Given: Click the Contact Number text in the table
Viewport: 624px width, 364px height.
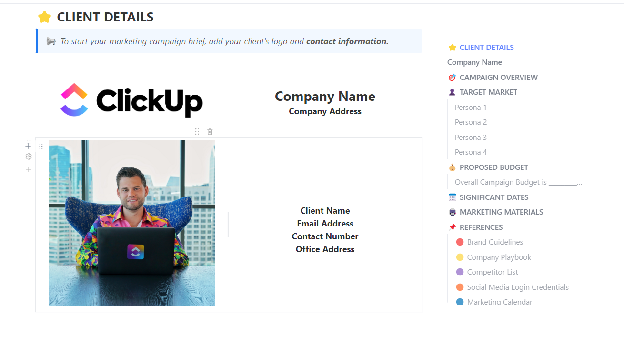Looking at the screenshot, I should coord(325,236).
